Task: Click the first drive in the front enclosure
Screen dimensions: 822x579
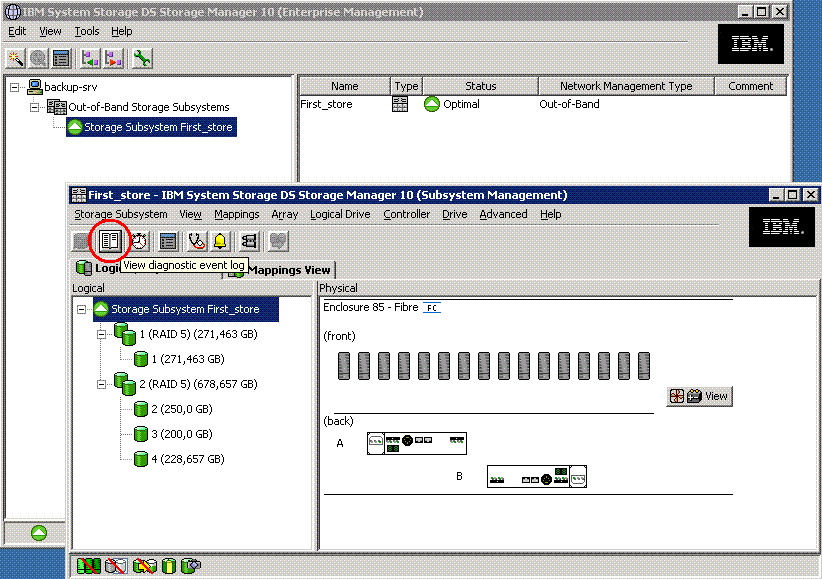Action: 343,365
